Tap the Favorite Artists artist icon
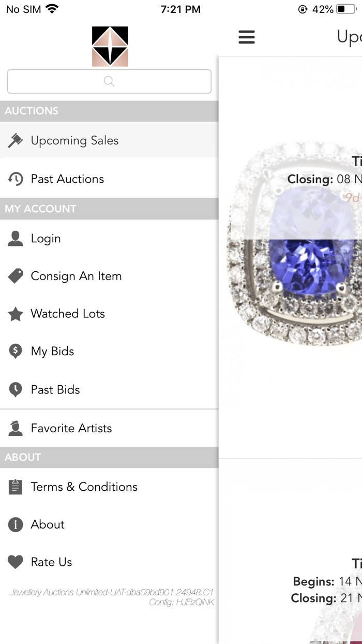This screenshot has height=644, width=362. tap(15, 428)
